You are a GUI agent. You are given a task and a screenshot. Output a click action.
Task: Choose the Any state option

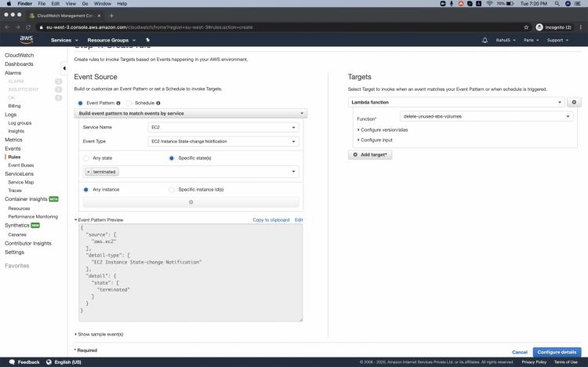click(86, 158)
